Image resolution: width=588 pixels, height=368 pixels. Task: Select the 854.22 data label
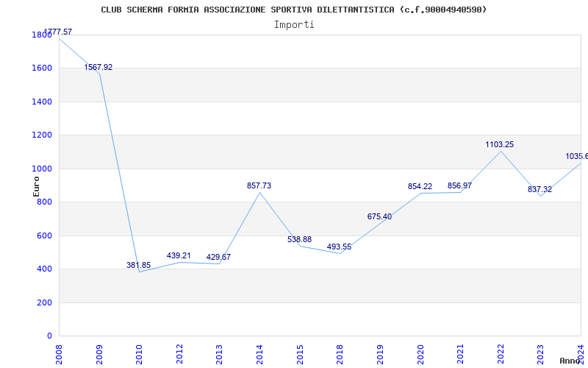point(420,186)
